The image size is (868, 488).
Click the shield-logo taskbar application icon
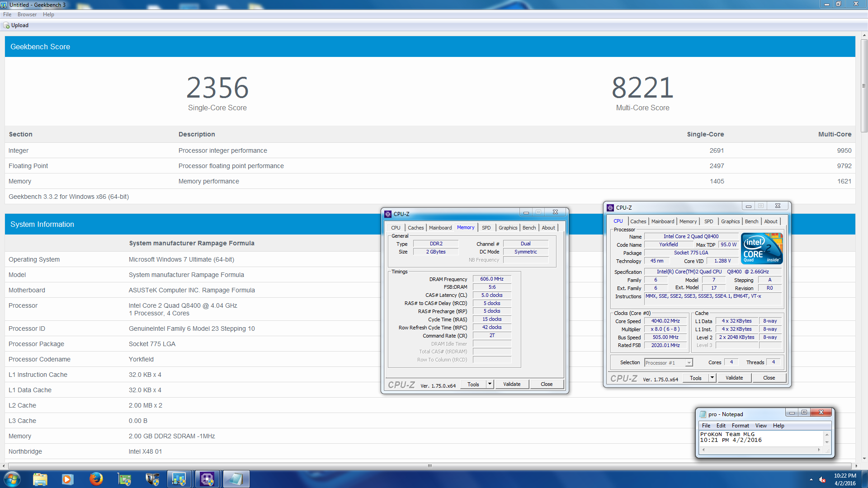[x=152, y=479]
